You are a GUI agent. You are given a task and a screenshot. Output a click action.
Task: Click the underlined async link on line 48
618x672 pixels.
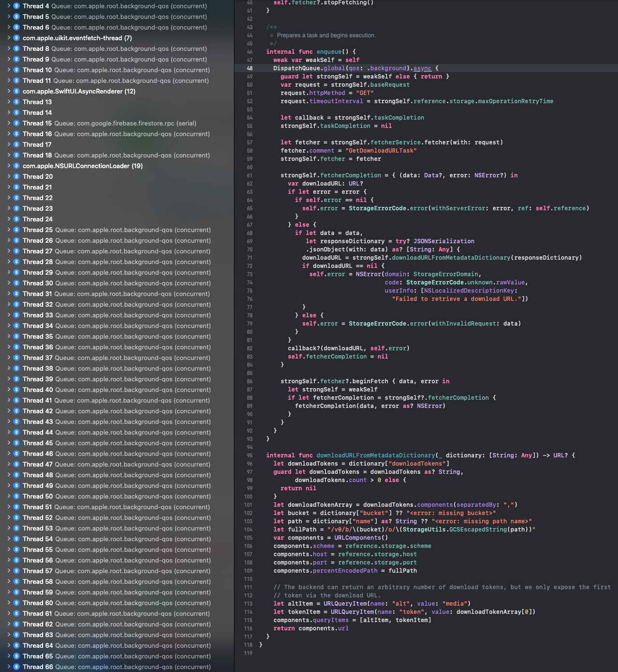point(421,68)
